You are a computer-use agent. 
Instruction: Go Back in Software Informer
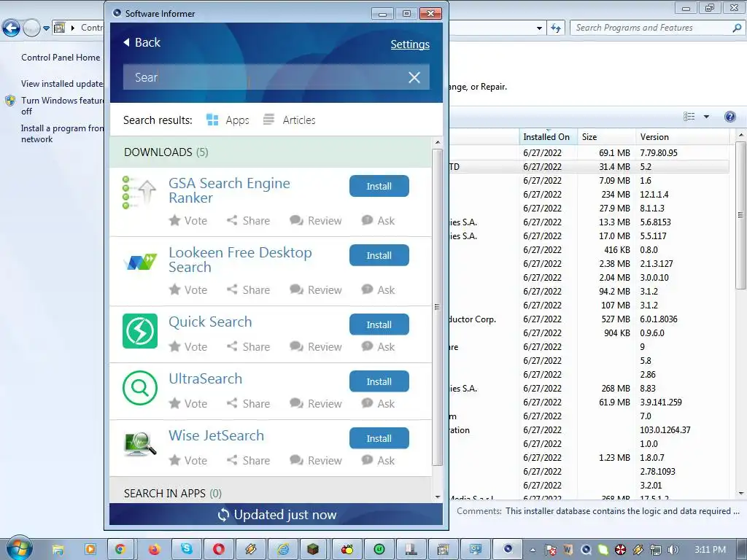(142, 42)
